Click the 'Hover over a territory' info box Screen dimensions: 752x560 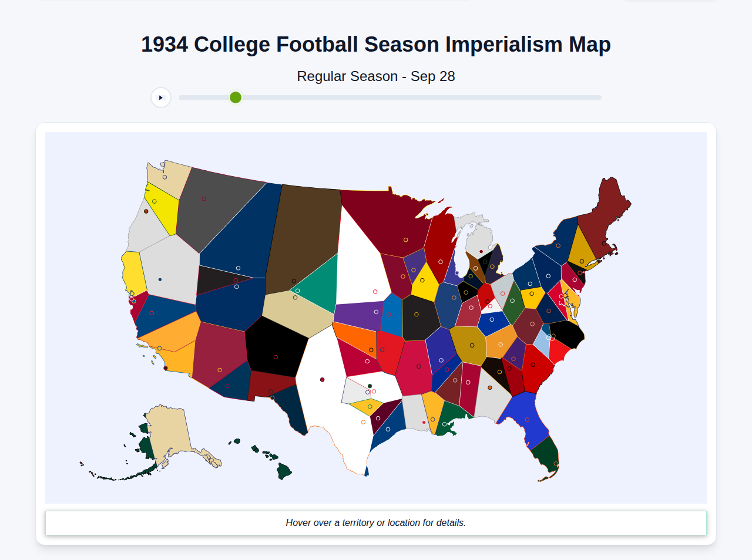tap(376, 522)
